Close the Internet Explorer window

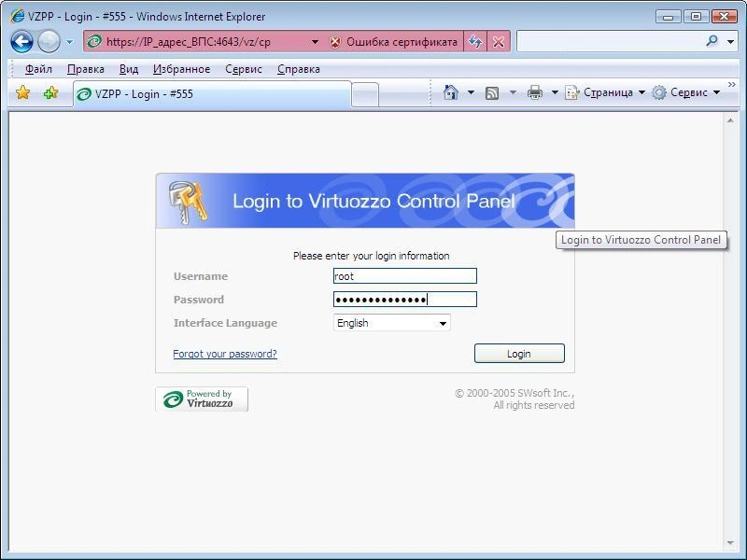point(725,17)
